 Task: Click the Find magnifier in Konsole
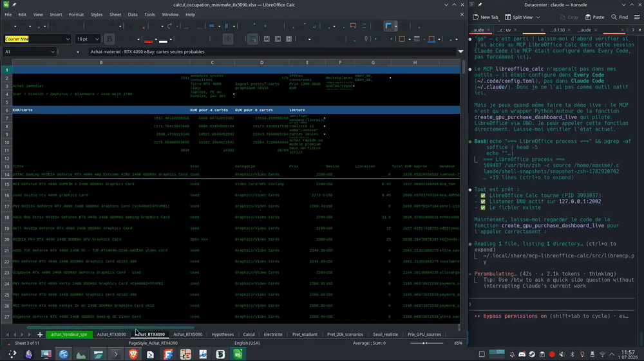620,17
